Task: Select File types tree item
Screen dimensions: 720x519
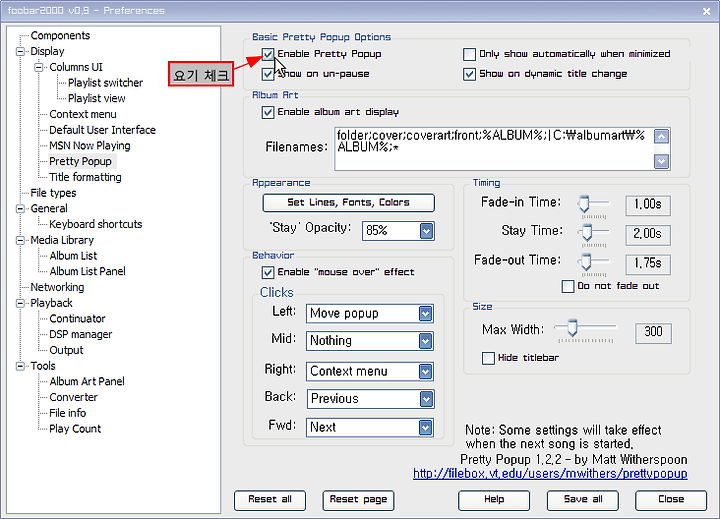Action: click(53, 193)
